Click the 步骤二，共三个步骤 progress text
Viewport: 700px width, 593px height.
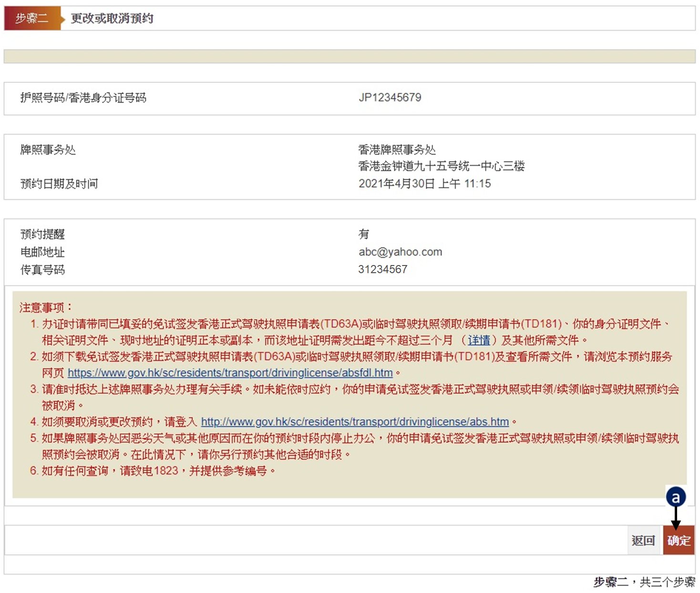tap(644, 582)
